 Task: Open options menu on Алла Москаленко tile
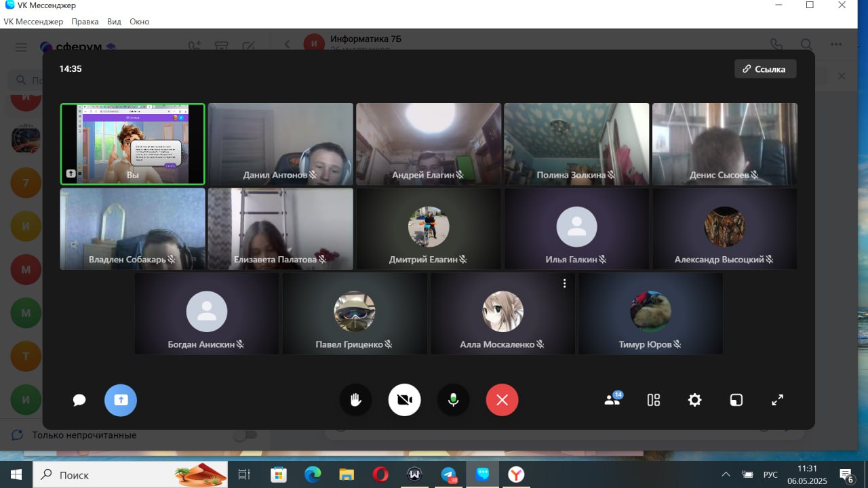coord(564,284)
